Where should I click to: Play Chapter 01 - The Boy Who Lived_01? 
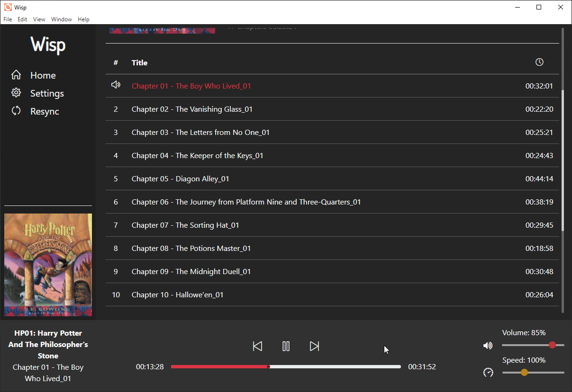click(332, 86)
